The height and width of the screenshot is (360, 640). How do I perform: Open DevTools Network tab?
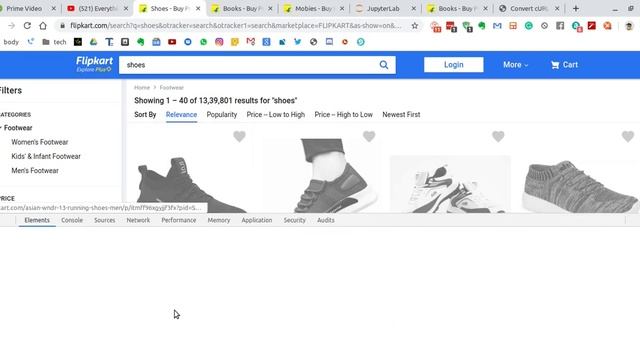tap(138, 220)
